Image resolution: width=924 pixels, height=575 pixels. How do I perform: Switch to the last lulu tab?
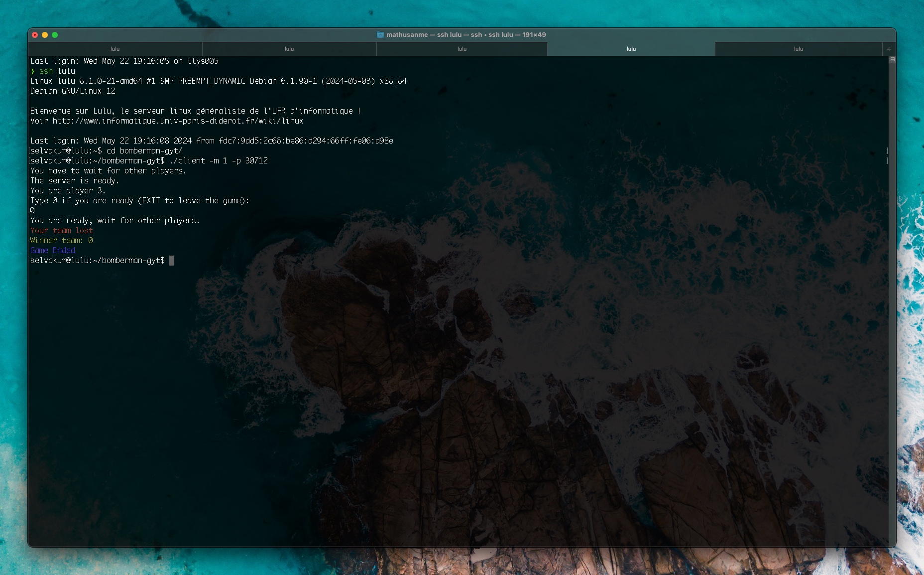coord(799,49)
